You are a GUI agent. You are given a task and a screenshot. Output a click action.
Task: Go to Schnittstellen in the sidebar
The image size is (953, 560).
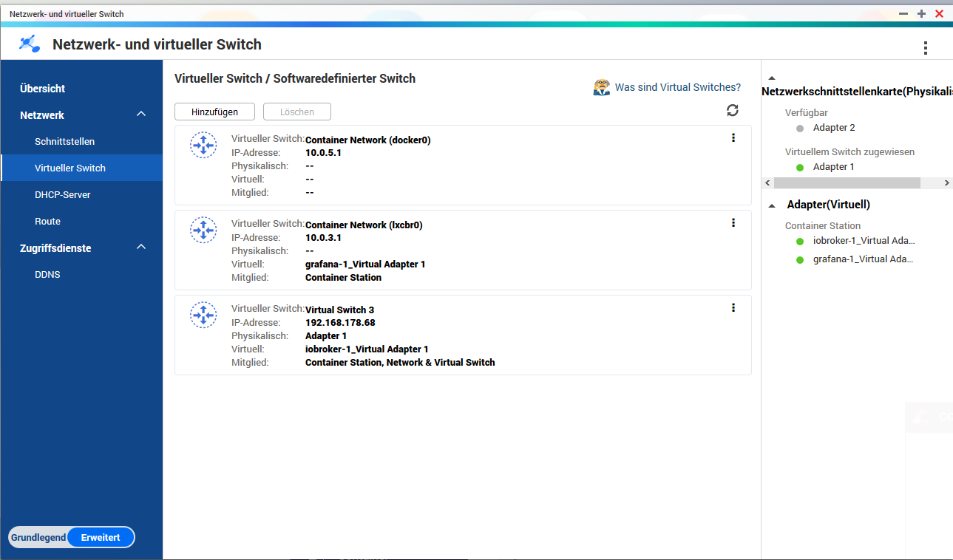pos(64,141)
